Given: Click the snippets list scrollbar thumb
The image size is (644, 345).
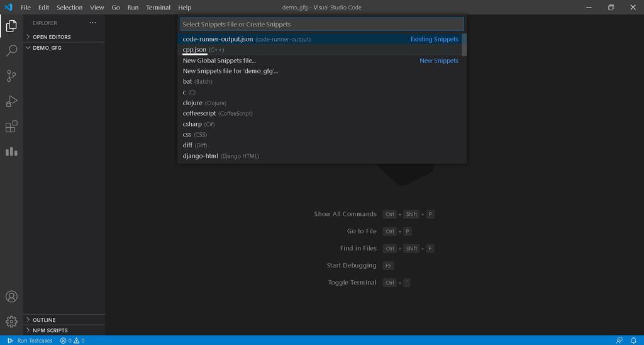Looking at the screenshot, I should [x=465, y=45].
